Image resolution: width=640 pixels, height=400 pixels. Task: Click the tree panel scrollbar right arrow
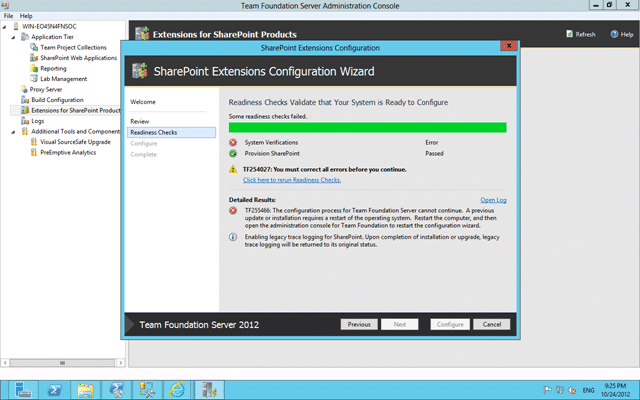pos(120,362)
